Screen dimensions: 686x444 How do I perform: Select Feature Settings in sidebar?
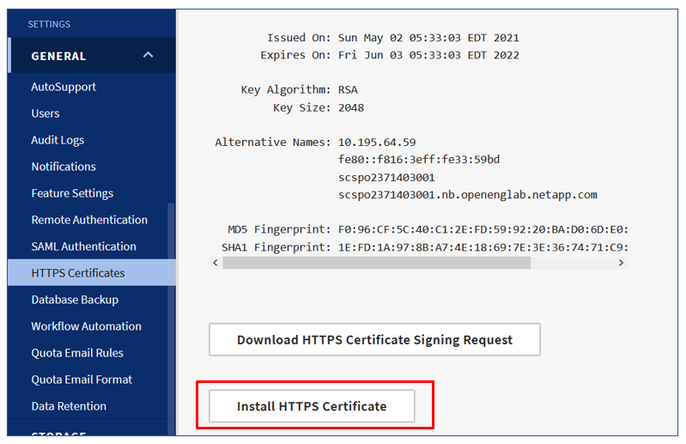72,193
